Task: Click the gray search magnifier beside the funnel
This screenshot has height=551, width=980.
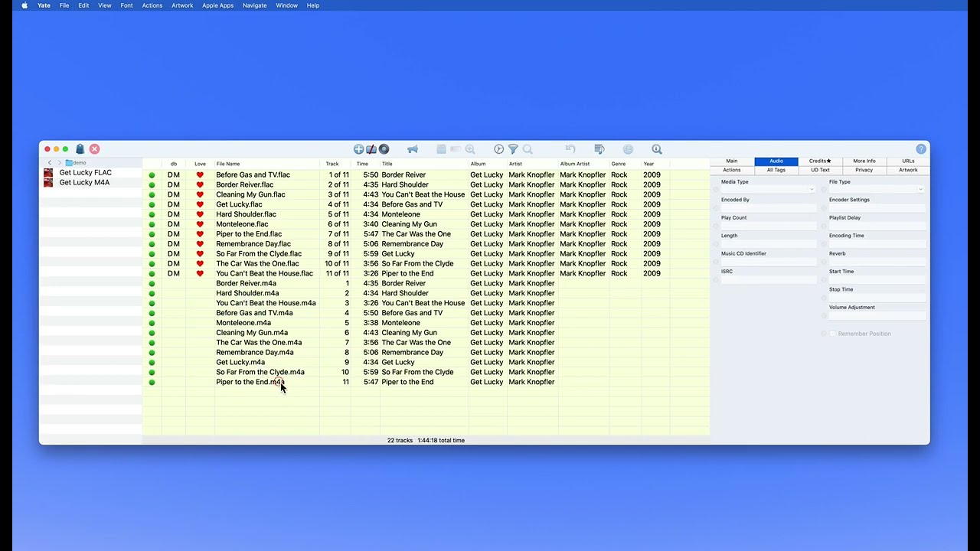Action: (528, 149)
